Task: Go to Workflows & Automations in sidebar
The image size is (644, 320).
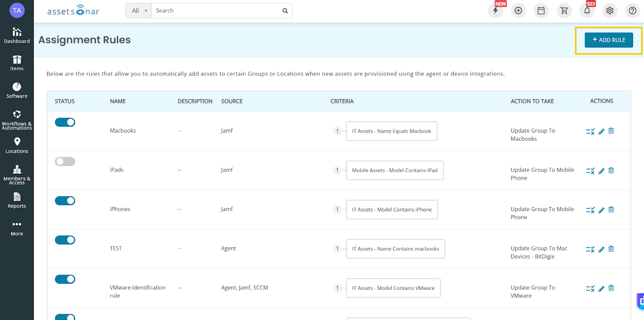Action: (17, 120)
